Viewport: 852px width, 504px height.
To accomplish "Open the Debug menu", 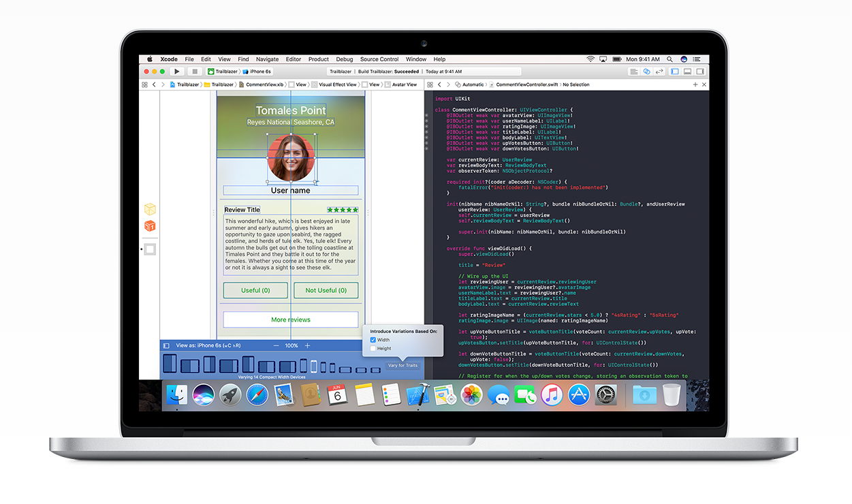I will tap(345, 59).
